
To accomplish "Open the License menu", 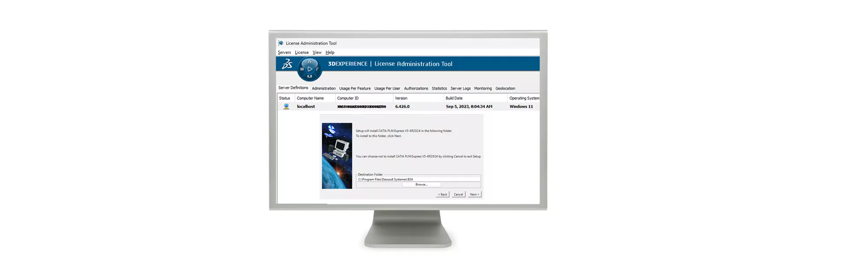I will 302,52.
